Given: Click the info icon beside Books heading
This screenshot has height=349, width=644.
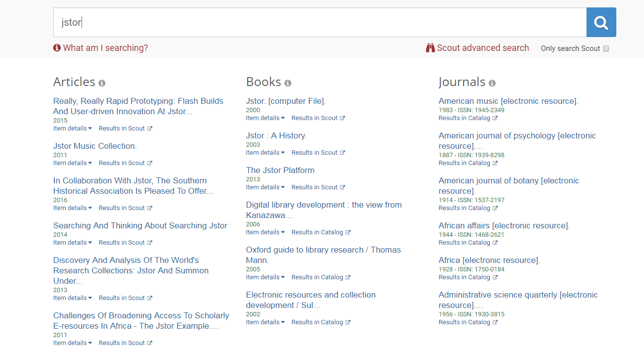Looking at the screenshot, I should coord(288,83).
